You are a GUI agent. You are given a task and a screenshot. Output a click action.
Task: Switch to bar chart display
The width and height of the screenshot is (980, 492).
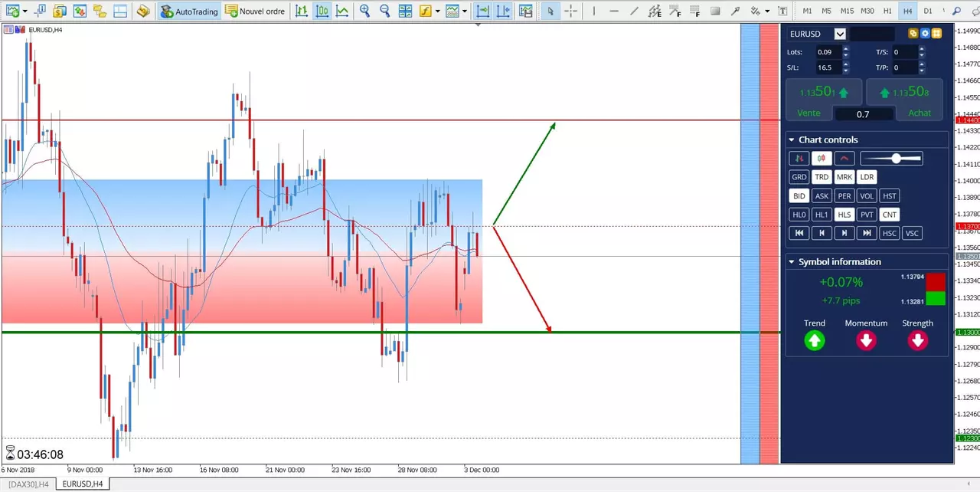(302, 11)
